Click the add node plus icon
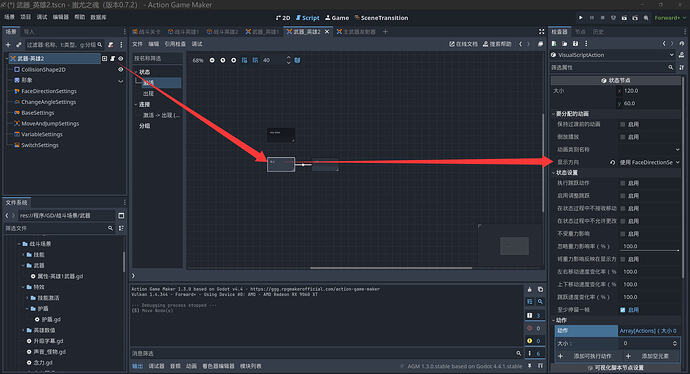 click(8, 44)
